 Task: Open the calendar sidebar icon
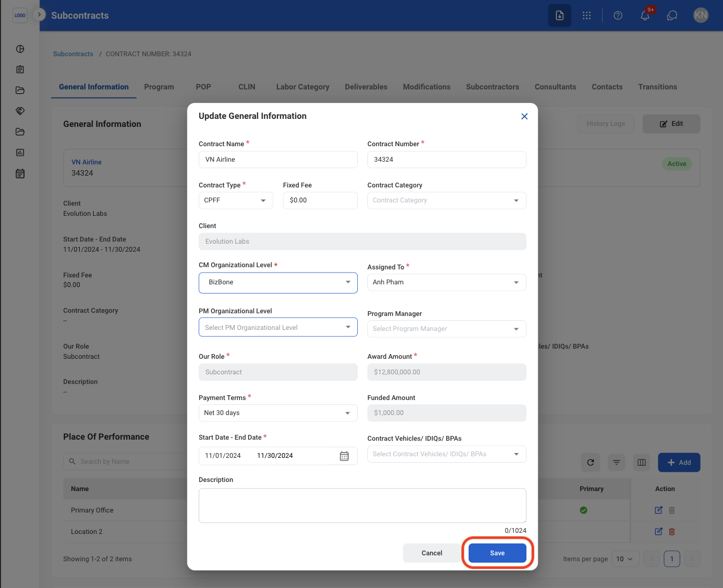point(20,174)
